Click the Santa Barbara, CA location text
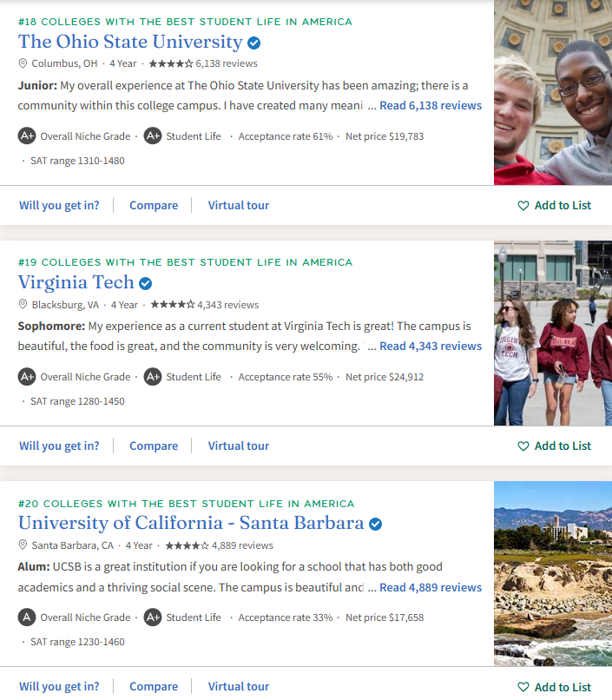The height and width of the screenshot is (700, 612). pyautogui.click(x=72, y=545)
